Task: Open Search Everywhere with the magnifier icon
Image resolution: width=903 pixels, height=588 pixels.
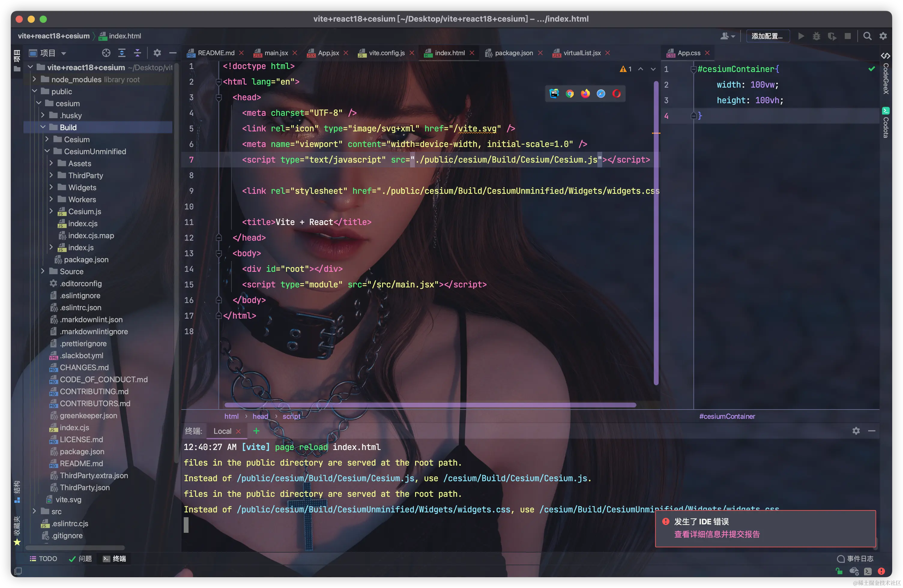Action: pos(868,36)
